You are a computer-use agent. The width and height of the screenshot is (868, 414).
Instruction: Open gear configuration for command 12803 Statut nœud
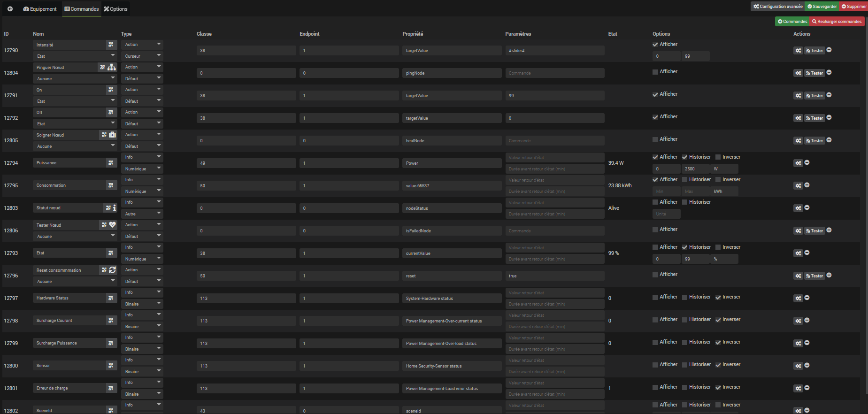798,208
